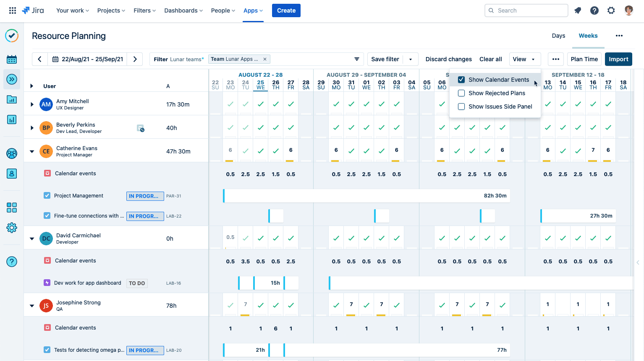This screenshot has width=644, height=361.
Task: Open the bar chart statistics sidebar icon
Action: tap(11, 119)
